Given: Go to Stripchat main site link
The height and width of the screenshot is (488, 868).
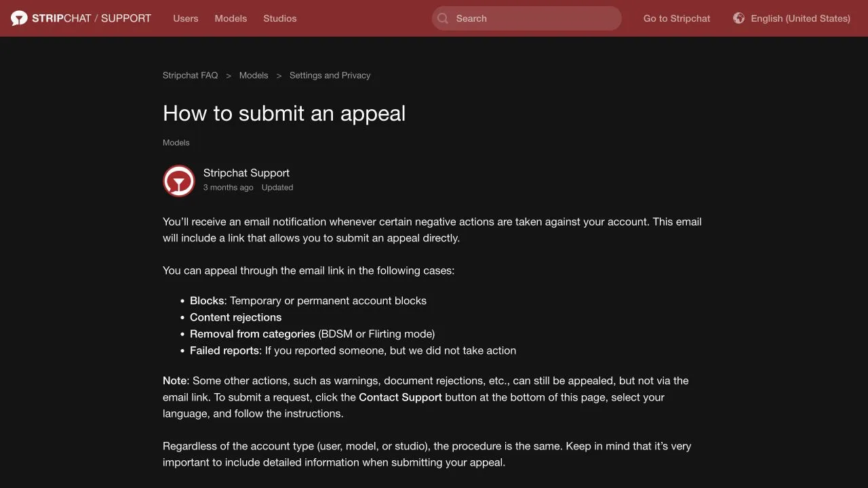Looking at the screenshot, I should 677,18.
